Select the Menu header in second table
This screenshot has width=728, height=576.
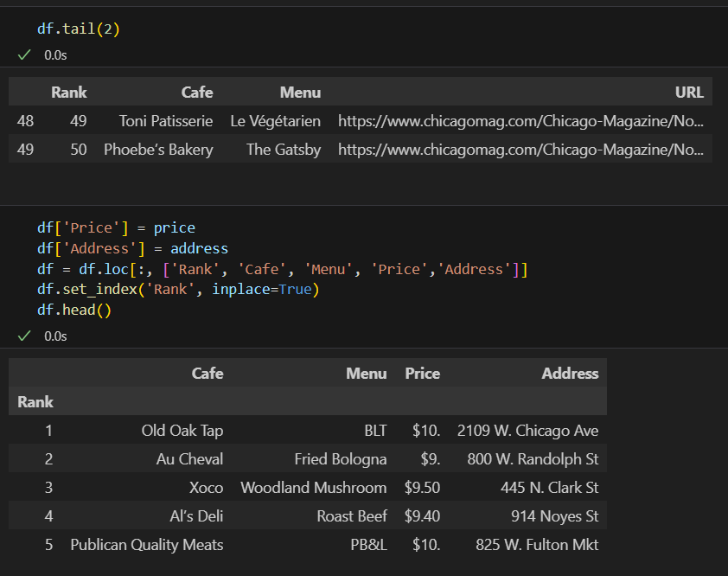point(367,373)
